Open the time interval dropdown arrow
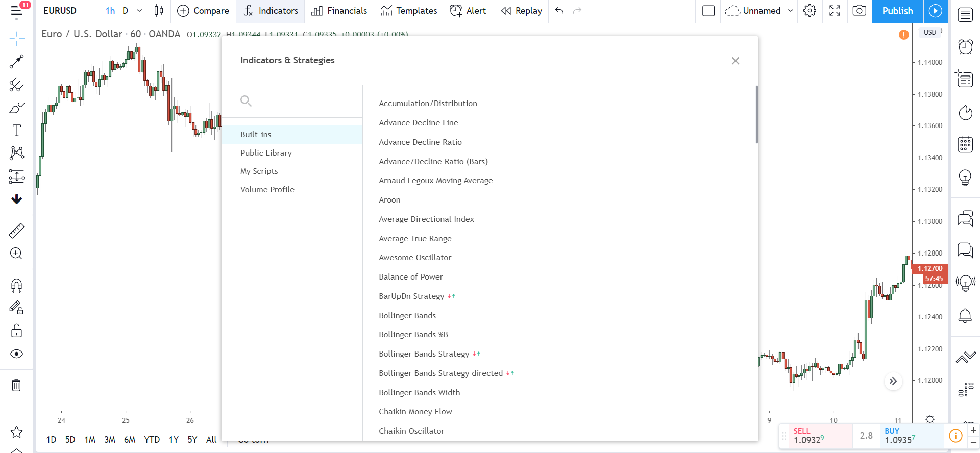980x453 pixels. (x=139, y=11)
